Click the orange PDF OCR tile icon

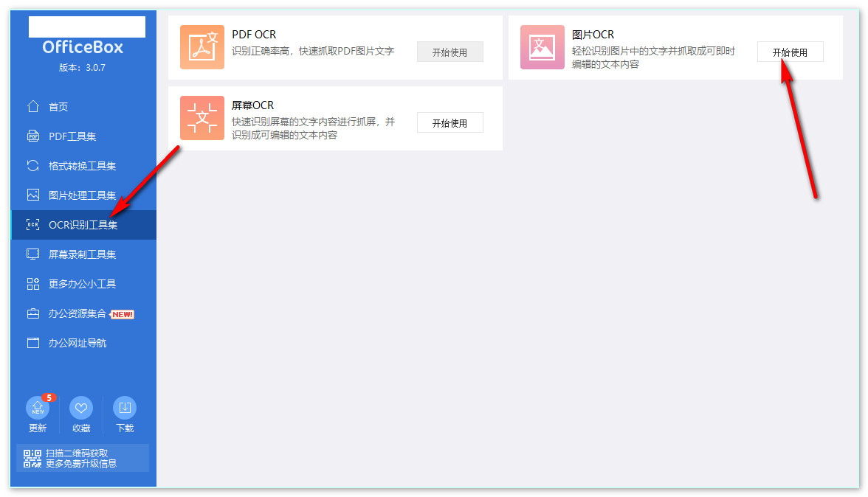(202, 47)
